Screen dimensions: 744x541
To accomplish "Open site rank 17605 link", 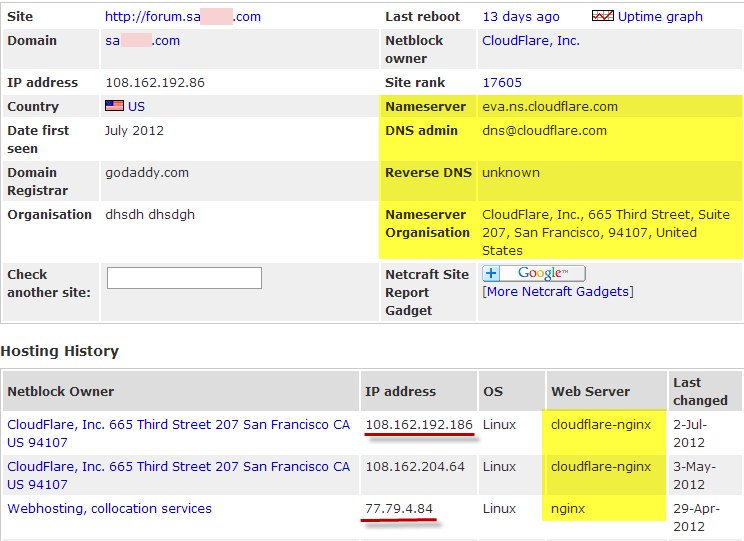I will 502,83.
